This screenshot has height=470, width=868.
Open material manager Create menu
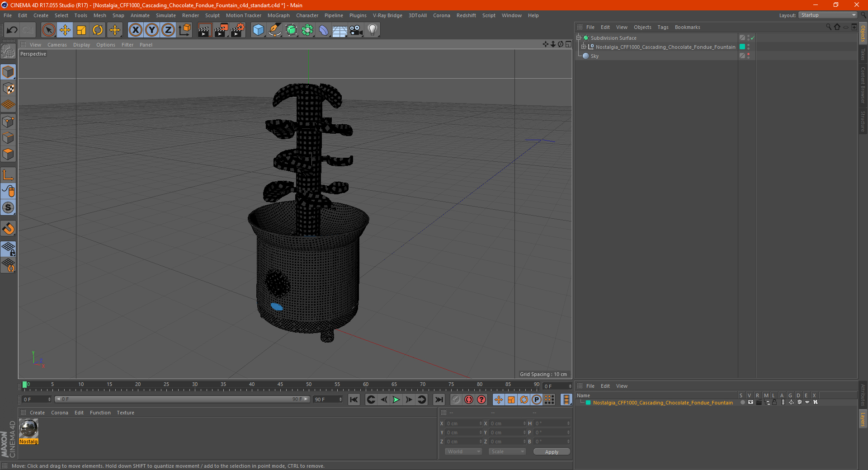point(37,413)
